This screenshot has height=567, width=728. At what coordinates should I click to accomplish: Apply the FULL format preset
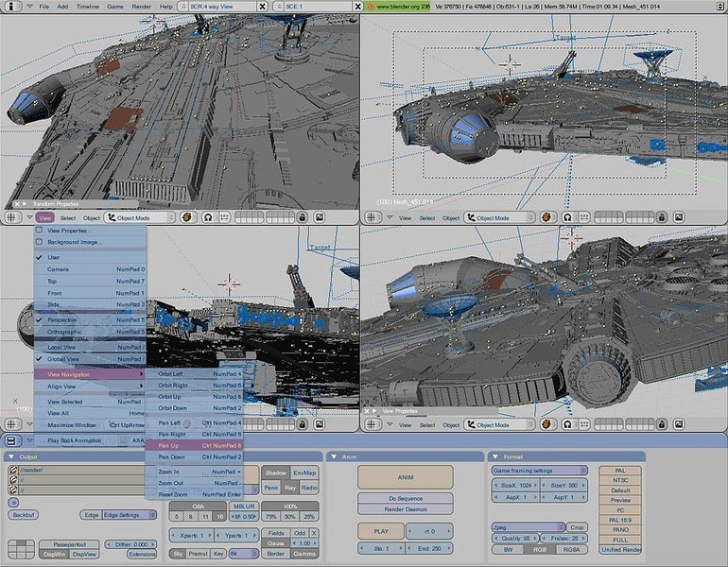coord(620,540)
